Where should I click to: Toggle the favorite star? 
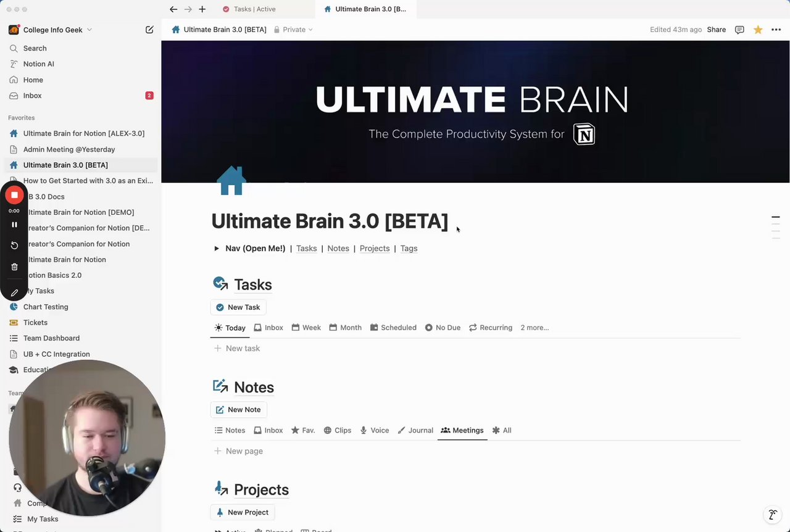[758, 30]
